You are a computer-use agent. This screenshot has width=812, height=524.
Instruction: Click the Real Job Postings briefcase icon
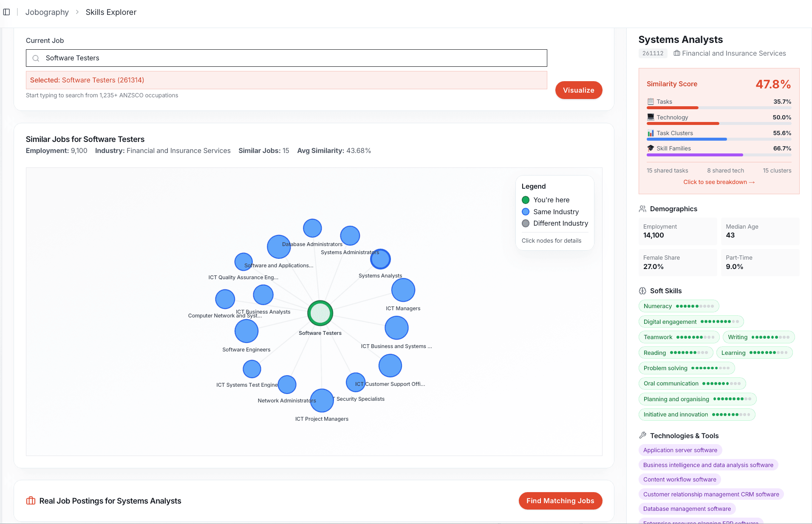coord(31,501)
